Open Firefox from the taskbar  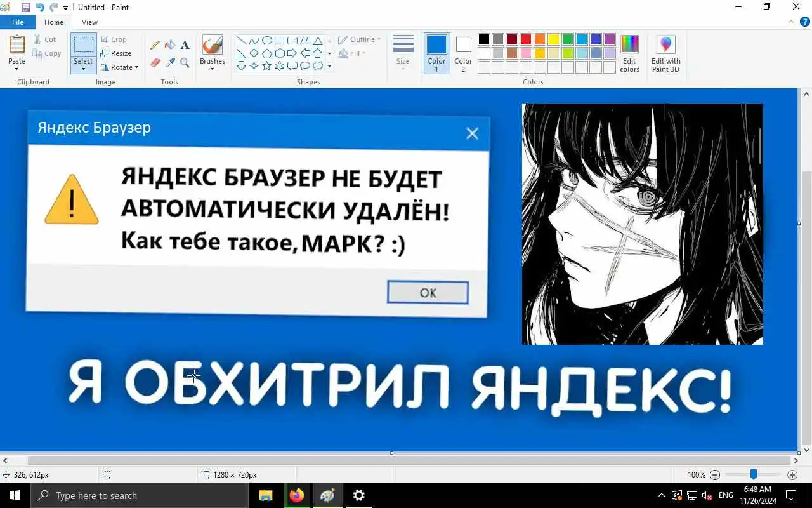click(297, 495)
